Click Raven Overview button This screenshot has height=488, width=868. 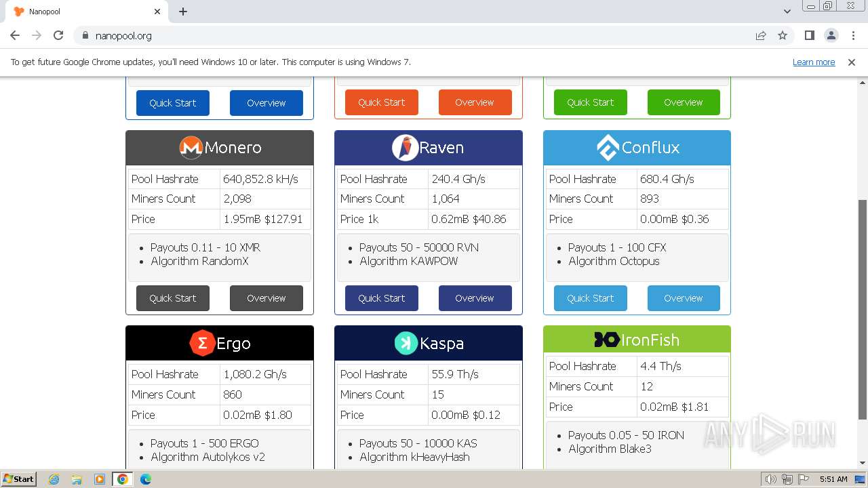(475, 298)
